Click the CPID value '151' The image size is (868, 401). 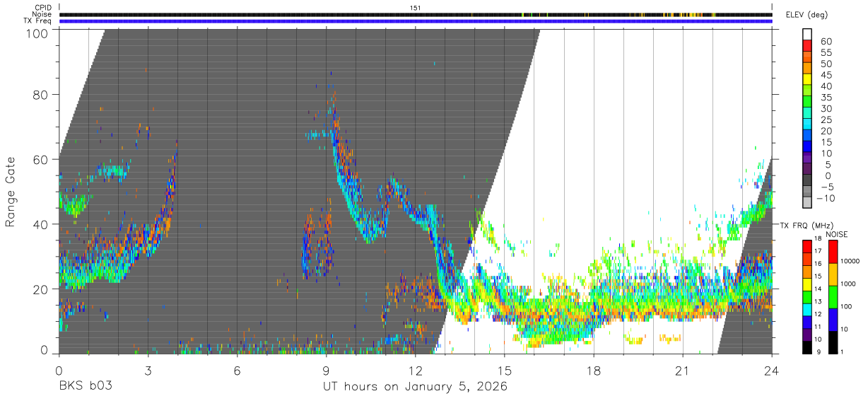tap(416, 7)
